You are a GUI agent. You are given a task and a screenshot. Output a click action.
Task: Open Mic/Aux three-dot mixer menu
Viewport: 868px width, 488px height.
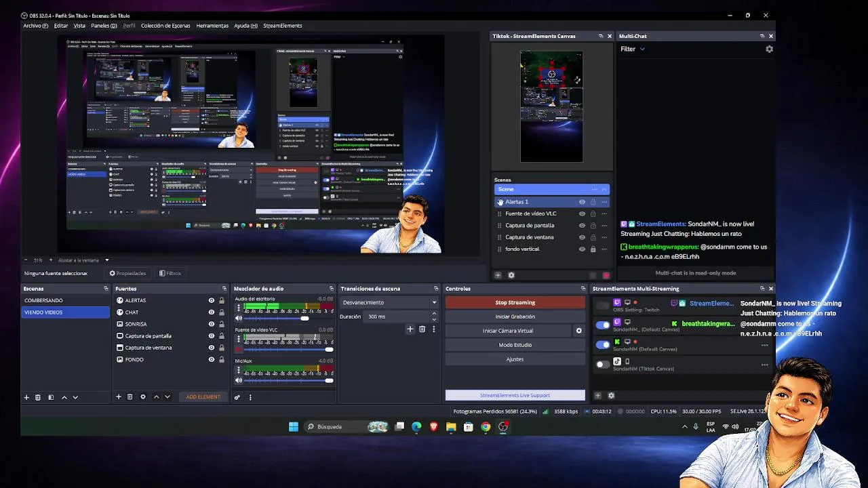point(239,370)
